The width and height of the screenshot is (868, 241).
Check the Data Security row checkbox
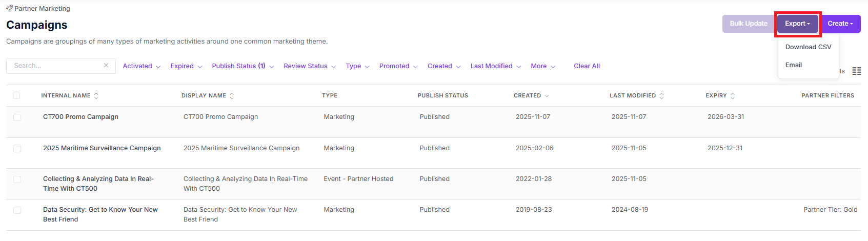[17, 210]
